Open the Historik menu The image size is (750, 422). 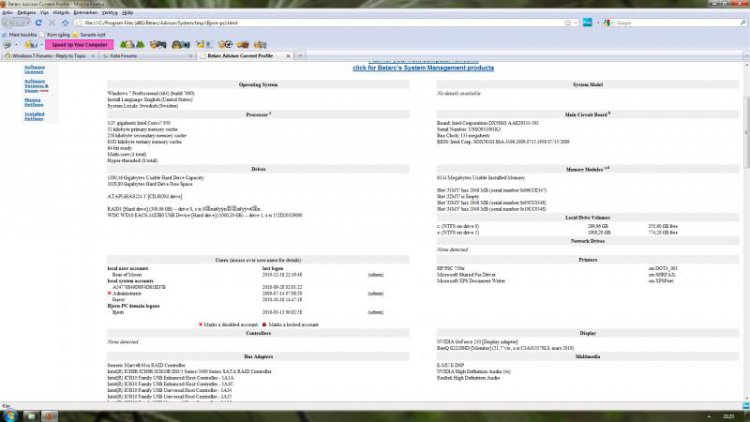[x=61, y=12]
